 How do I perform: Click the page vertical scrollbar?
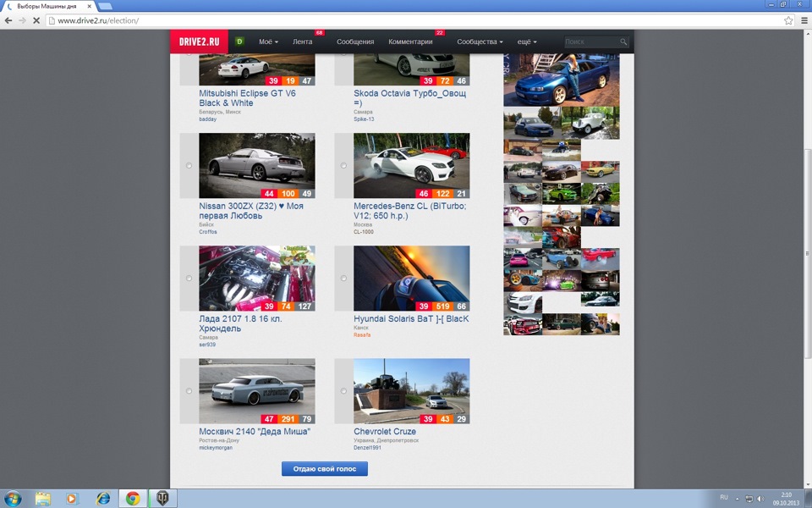point(807,253)
